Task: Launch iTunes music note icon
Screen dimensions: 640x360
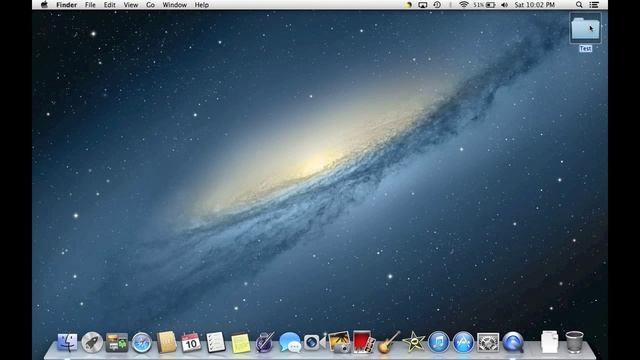Action: [438, 342]
